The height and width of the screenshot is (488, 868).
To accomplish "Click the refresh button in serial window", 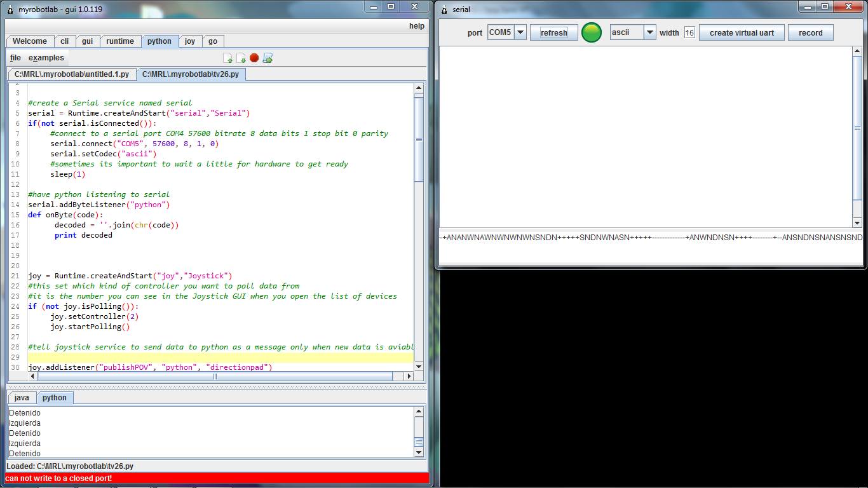I will pos(554,32).
